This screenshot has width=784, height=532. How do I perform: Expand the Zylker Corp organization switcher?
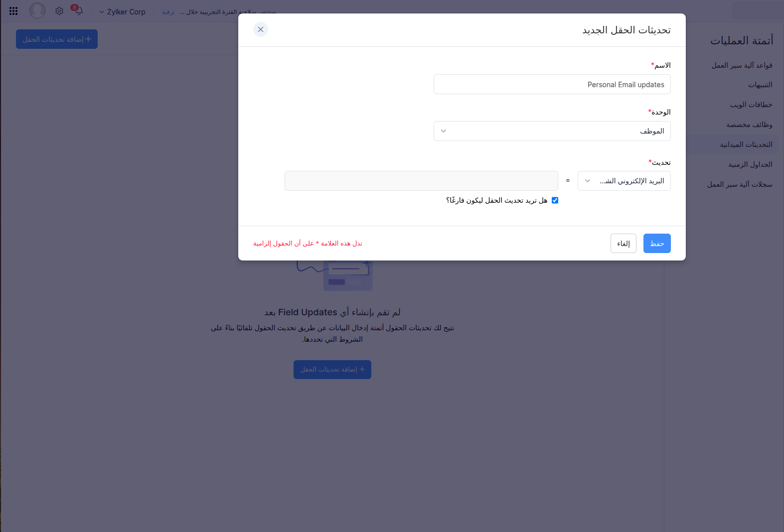click(122, 12)
